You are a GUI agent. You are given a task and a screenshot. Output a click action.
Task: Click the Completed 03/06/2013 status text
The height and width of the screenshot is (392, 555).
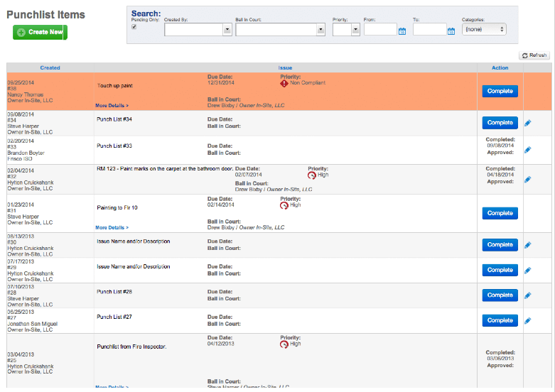(500, 356)
